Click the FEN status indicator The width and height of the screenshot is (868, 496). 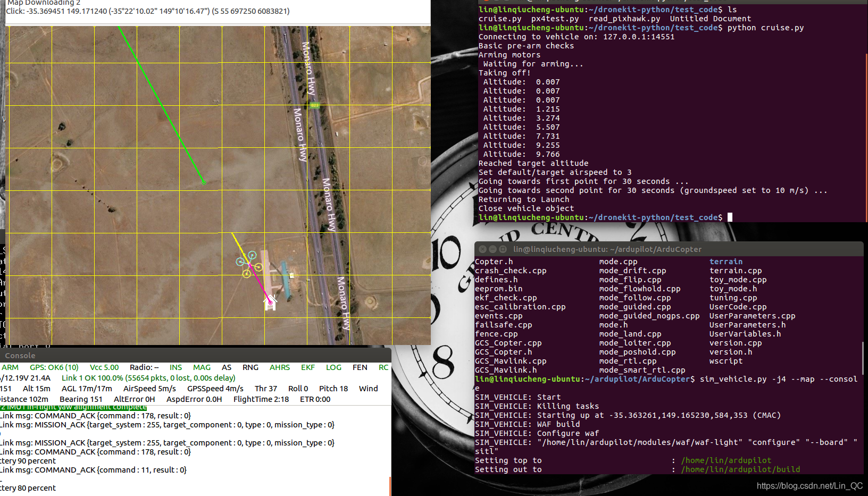(360, 367)
